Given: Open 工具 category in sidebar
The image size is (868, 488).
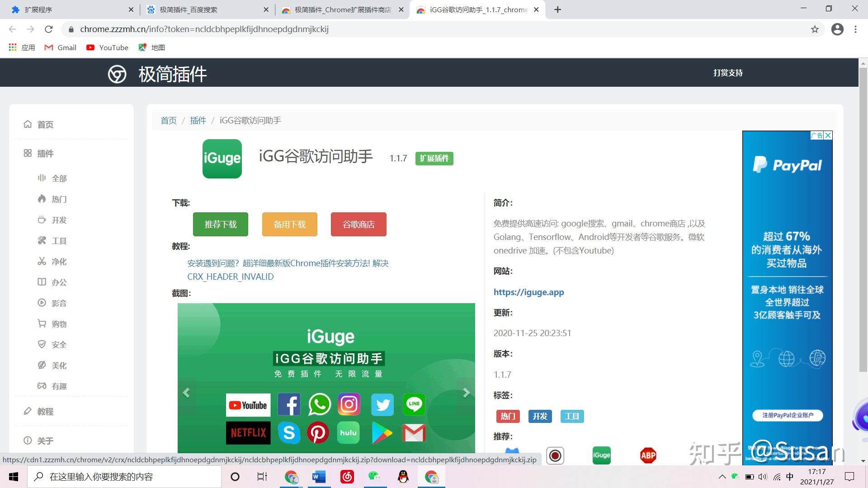Looking at the screenshot, I should coord(52,241).
